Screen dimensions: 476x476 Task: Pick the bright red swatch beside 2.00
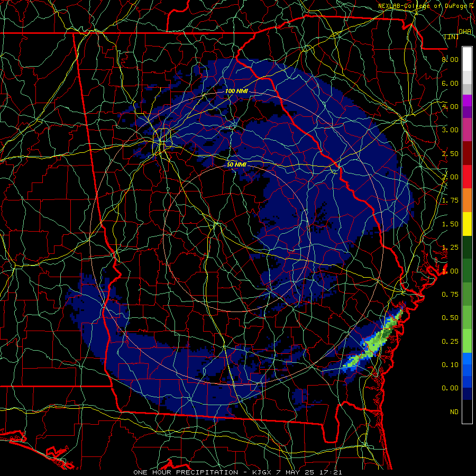coord(467,177)
